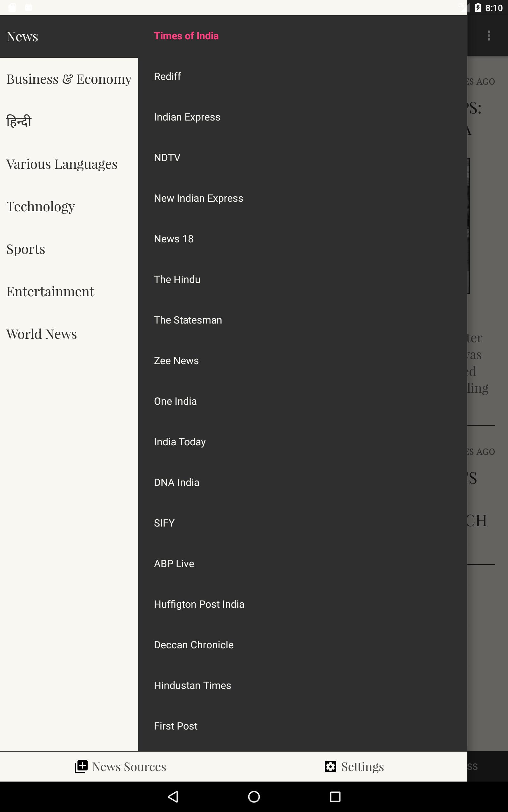Choose Indian Express source
508x812 pixels.
303,117
